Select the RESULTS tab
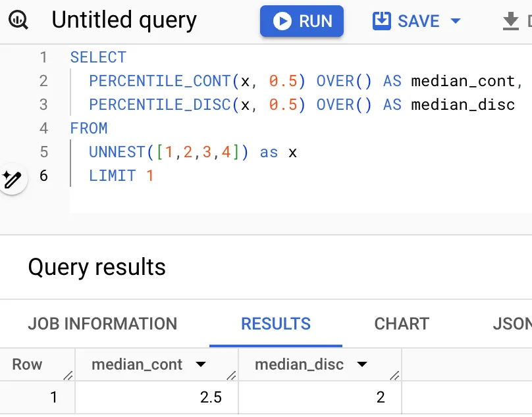532x417 pixels. point(275,324)
